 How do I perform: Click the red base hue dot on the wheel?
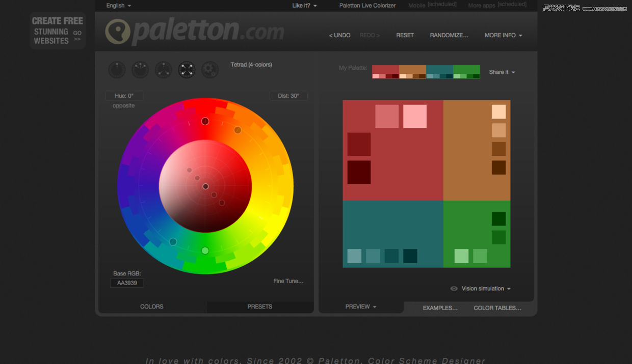[x=205, y=121]
